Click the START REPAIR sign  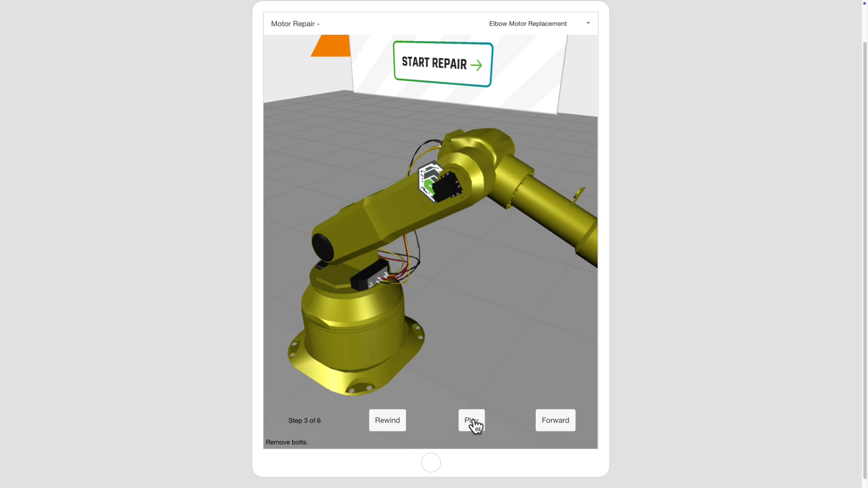pos(443,64)
